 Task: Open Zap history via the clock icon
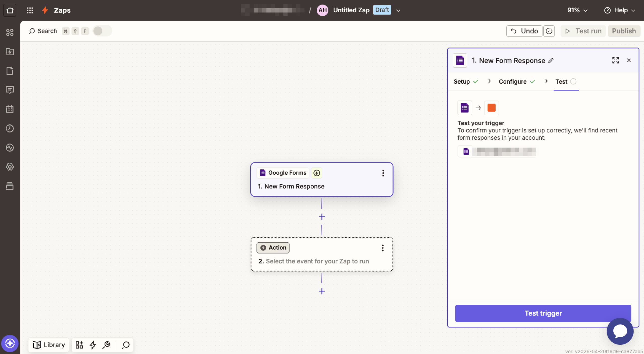(x=10, y=128)
